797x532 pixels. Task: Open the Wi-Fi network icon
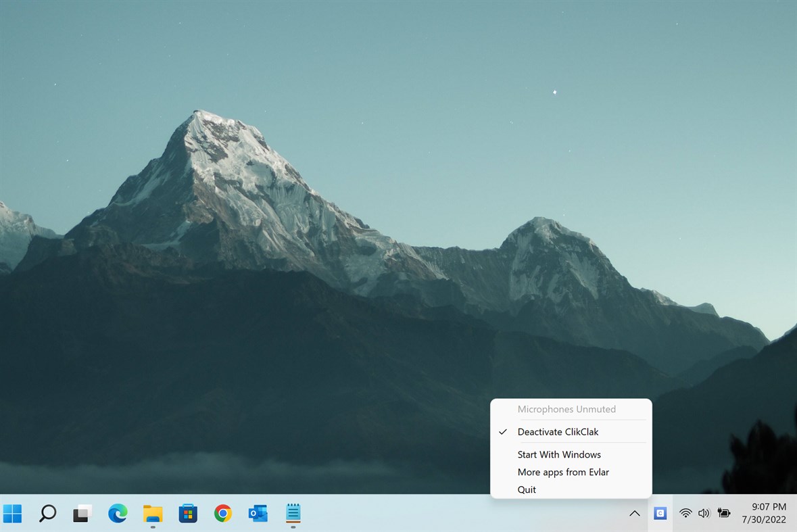coord(685,514)
